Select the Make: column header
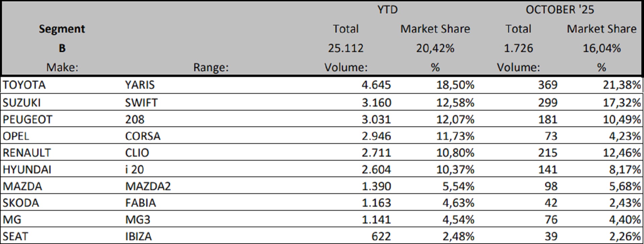This screenshot has width=644, height=244. [62, 68]
